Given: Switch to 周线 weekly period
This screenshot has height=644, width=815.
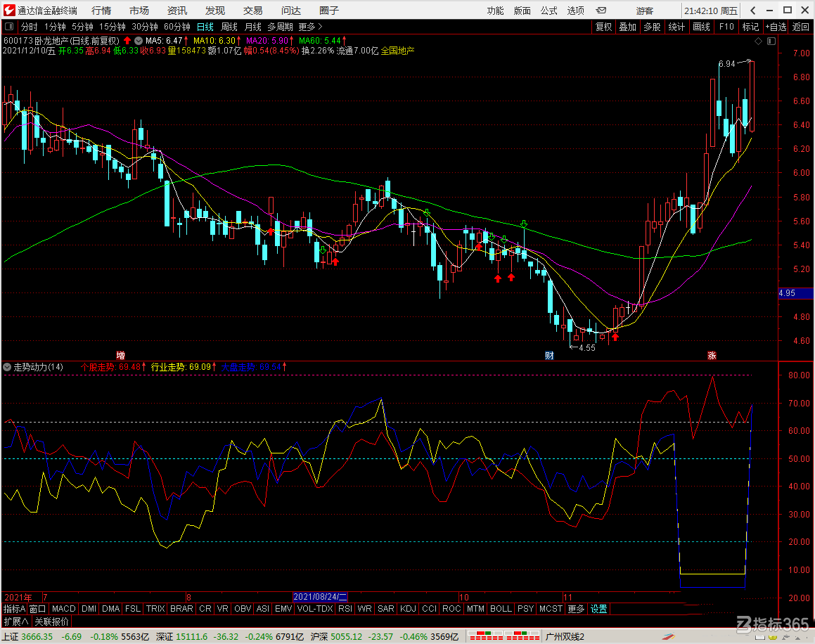Looking at the screenshot, I should tap(229, 27).
